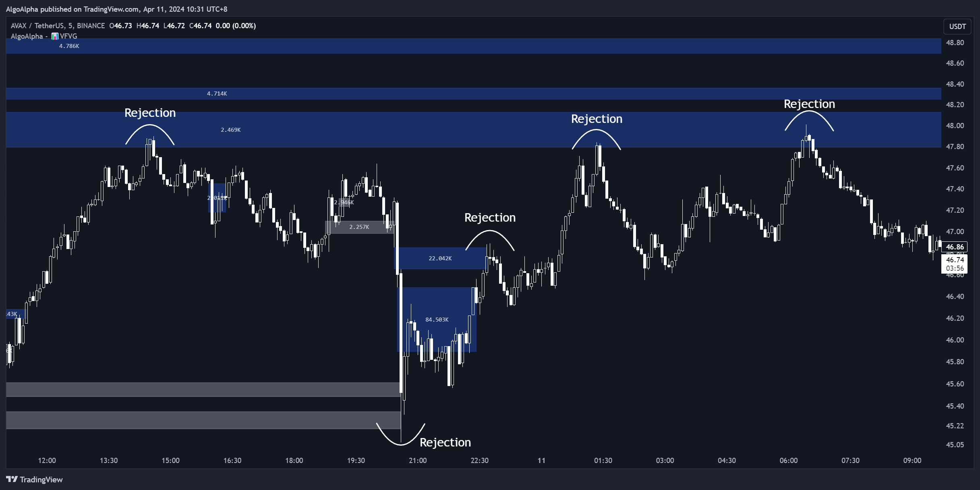Click the VFVG indicator bar-chart icon

point(55,36)
